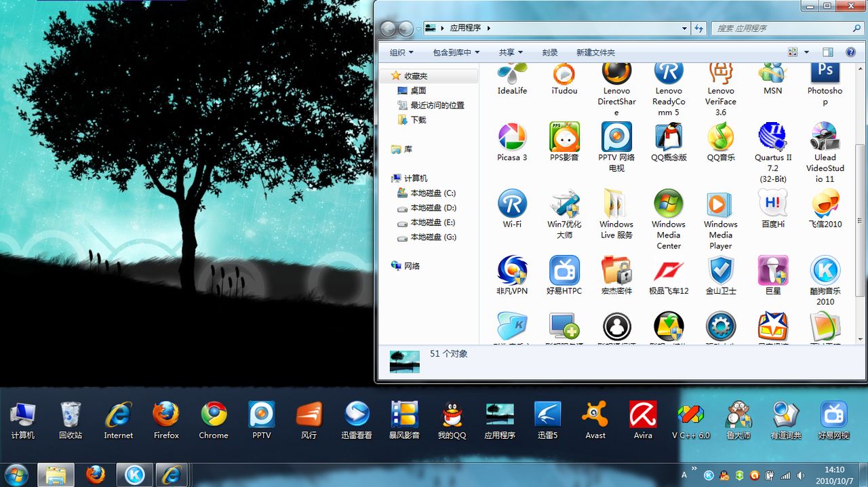Launch Photoshop from the applications list

pos(825,73)
